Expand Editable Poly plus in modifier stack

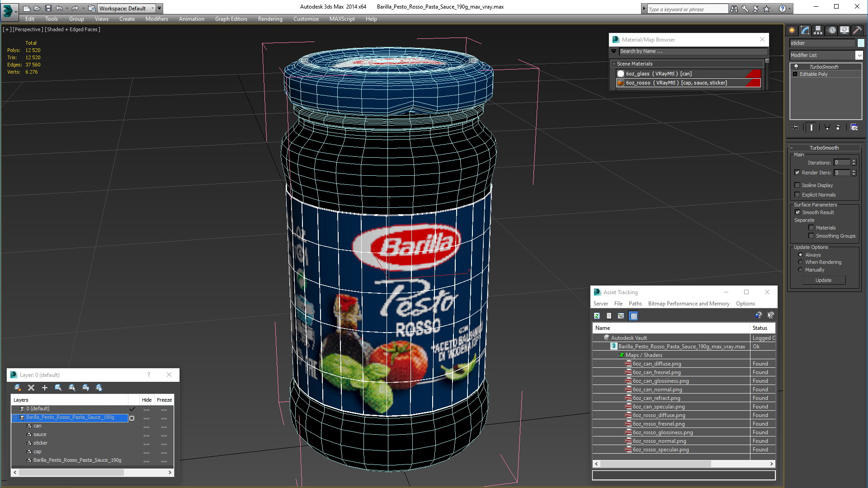tap(795, 74)
